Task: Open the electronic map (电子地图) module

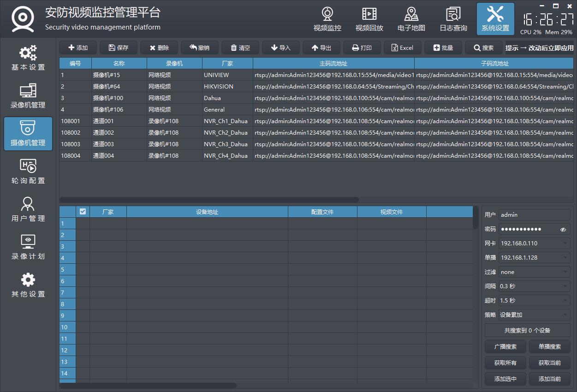Action: pyautogui.click(x=411, y=19)
